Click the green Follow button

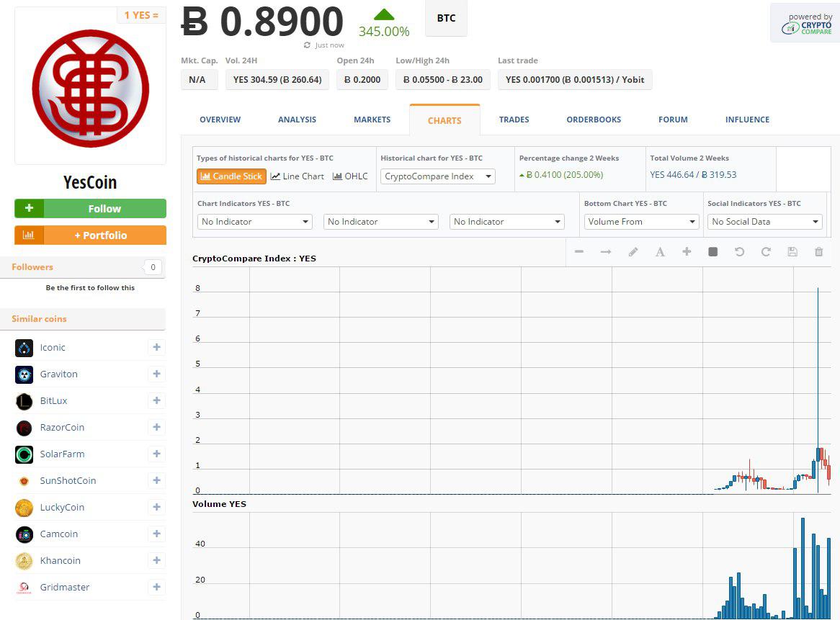91,208
